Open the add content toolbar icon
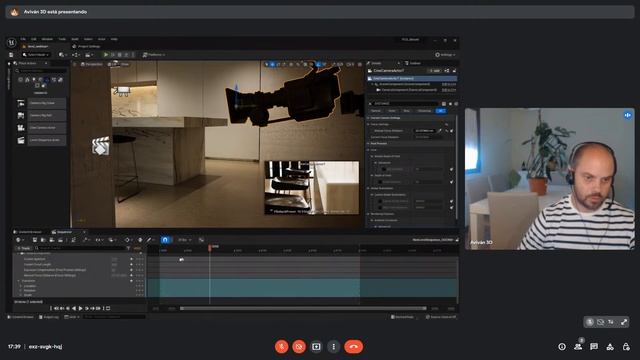This screenshot has height=360, width=640. (62, 55)
